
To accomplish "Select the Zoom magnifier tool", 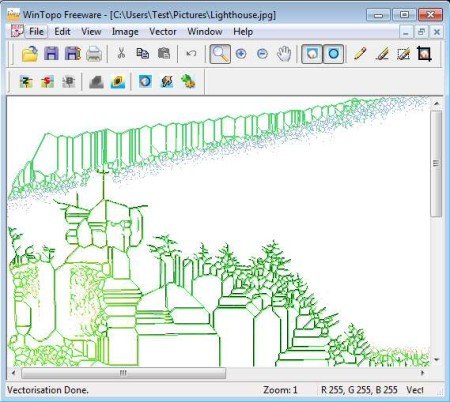I will coord(220,54).
